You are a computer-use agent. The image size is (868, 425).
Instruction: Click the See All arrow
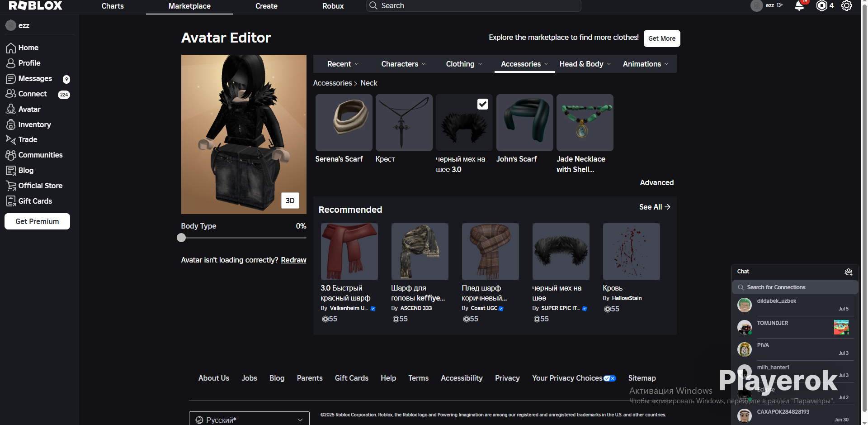tap(668, 207)
